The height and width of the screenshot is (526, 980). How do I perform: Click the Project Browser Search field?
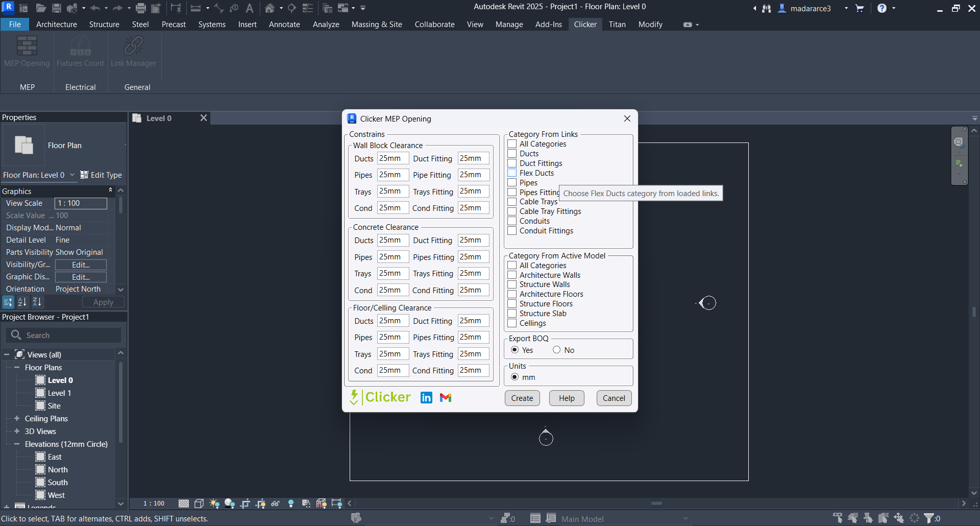64,335
